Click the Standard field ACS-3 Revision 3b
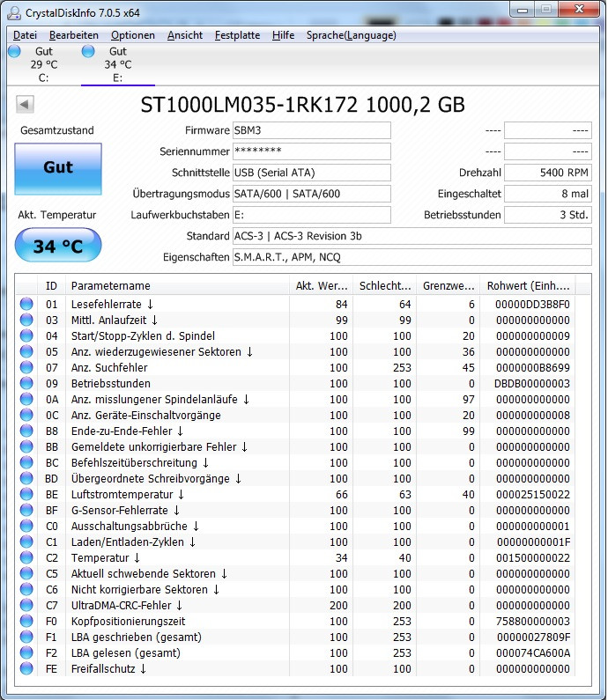The image size is (608, 700). tap(412, 236)
